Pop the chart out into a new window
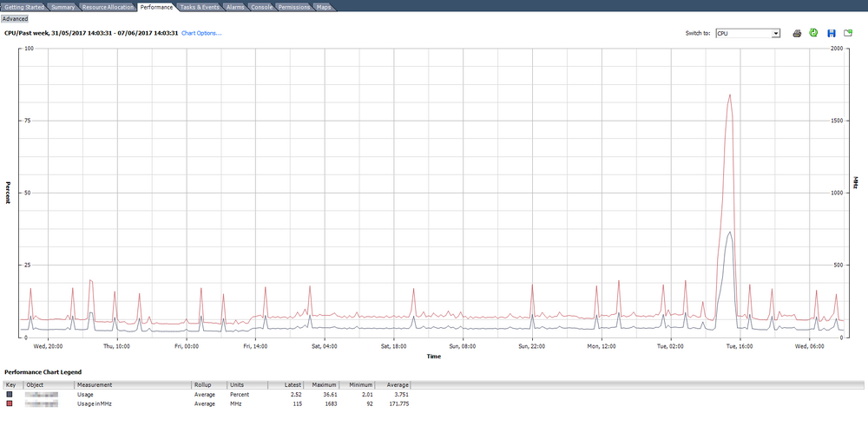868x426 pixels. [x=847, y=33]
